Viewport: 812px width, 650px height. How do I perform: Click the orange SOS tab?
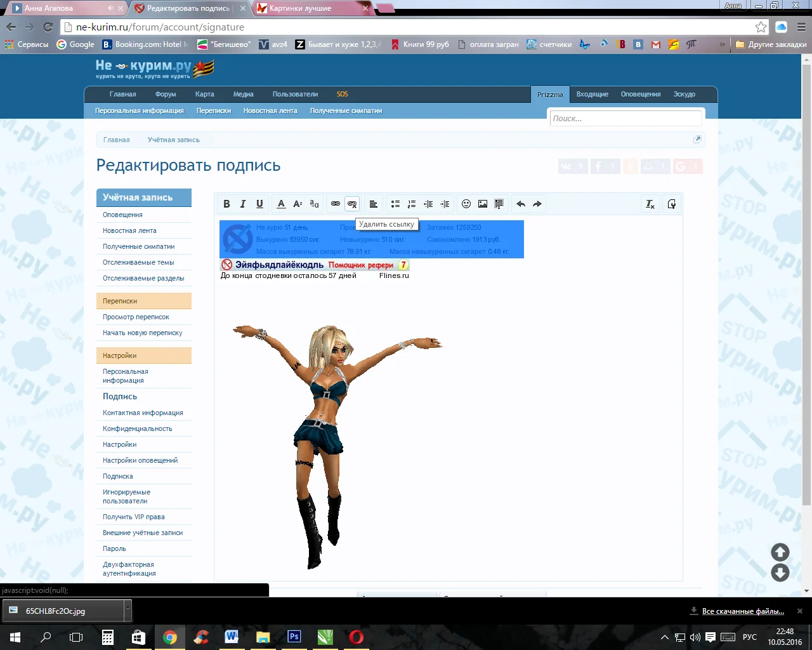click(343, 94)
